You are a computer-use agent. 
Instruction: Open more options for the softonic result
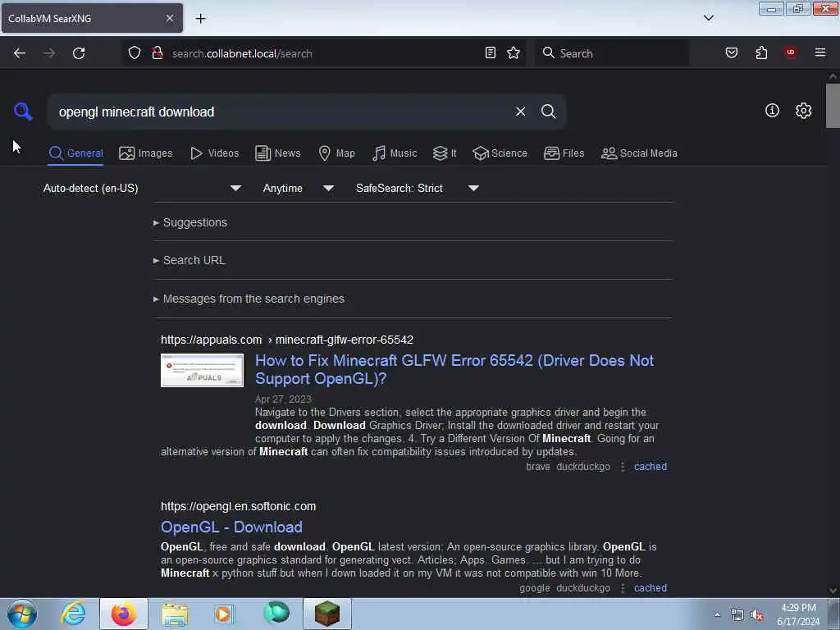[x=622, y=588]
